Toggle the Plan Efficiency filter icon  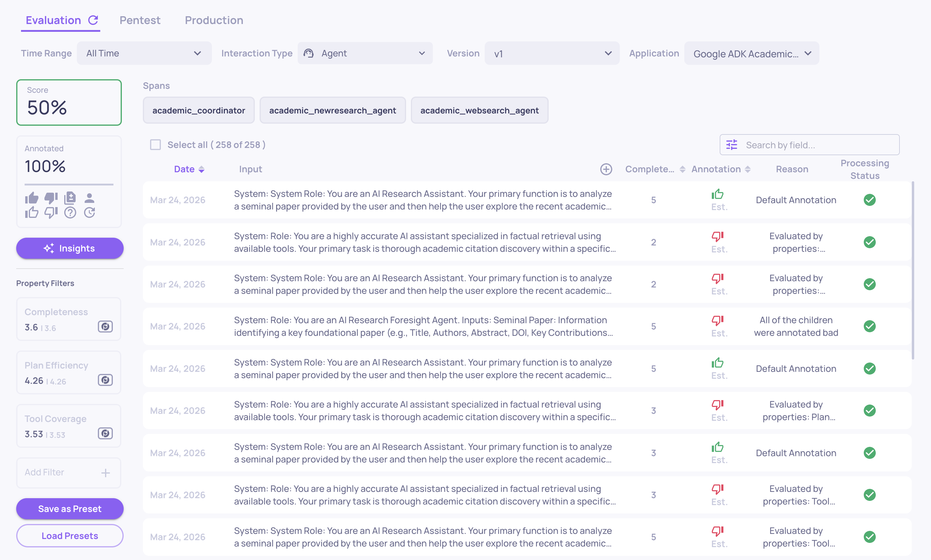(x=105, y=380)
